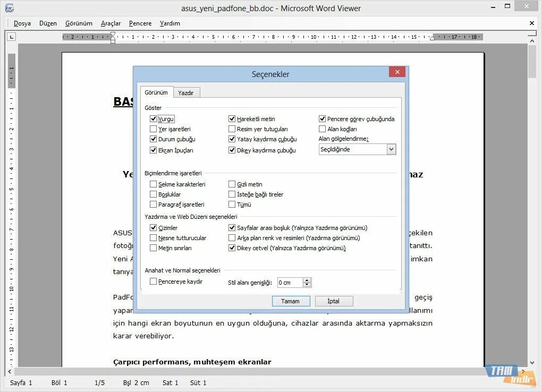Image resolution: width=542 pixels, height=392 pixels.
Task: Click the Stil alanı genişliği input field
Action: tap(290, 283)
